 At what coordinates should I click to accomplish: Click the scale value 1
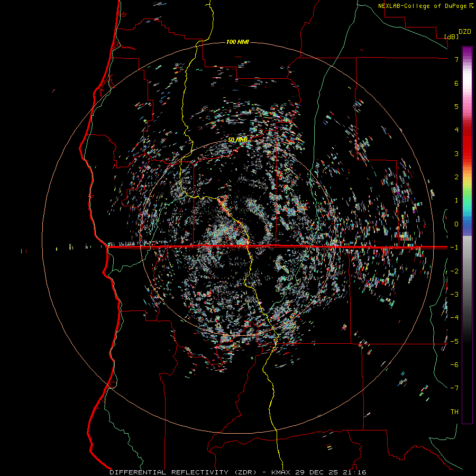456,200
